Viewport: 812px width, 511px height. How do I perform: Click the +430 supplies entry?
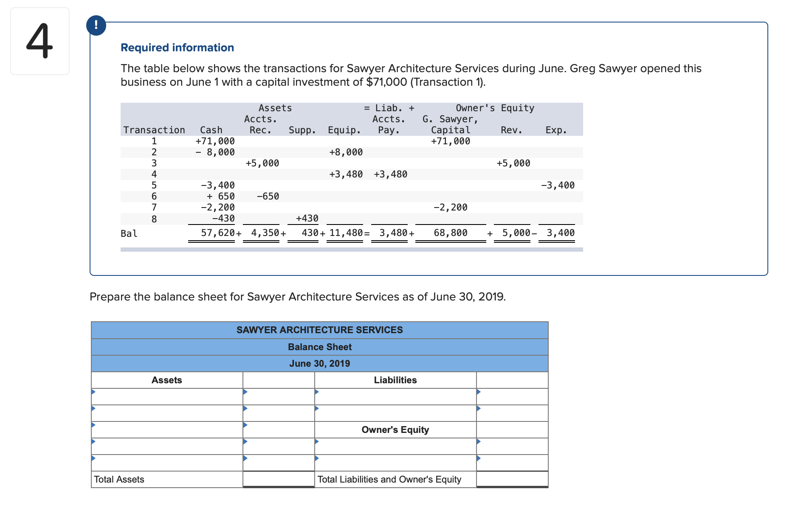[307, 218]
